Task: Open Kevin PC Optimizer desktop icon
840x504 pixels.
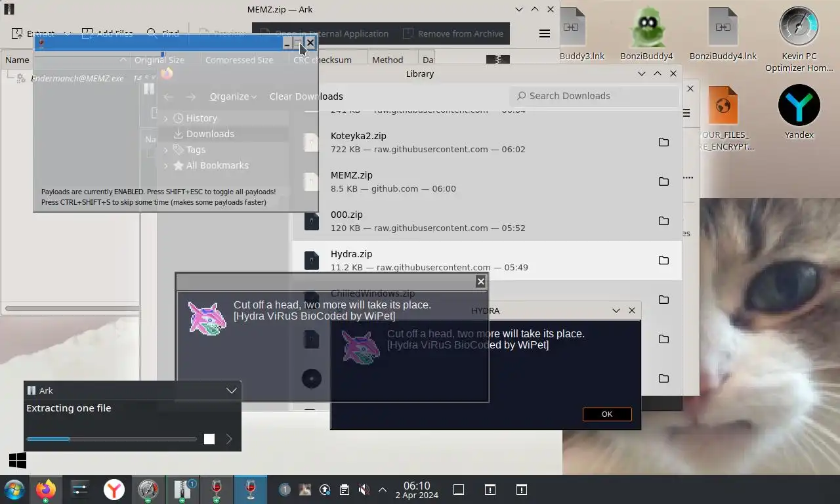Action: (x=799, y=39)
